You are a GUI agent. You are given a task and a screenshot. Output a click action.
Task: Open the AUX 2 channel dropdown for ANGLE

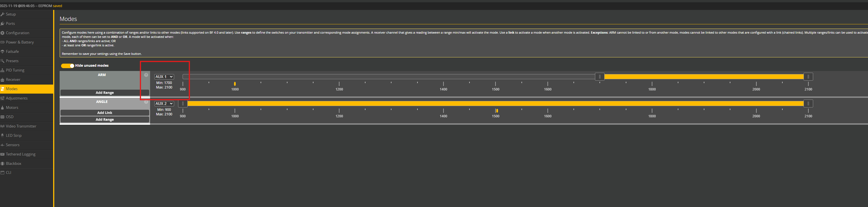(164, 103)
